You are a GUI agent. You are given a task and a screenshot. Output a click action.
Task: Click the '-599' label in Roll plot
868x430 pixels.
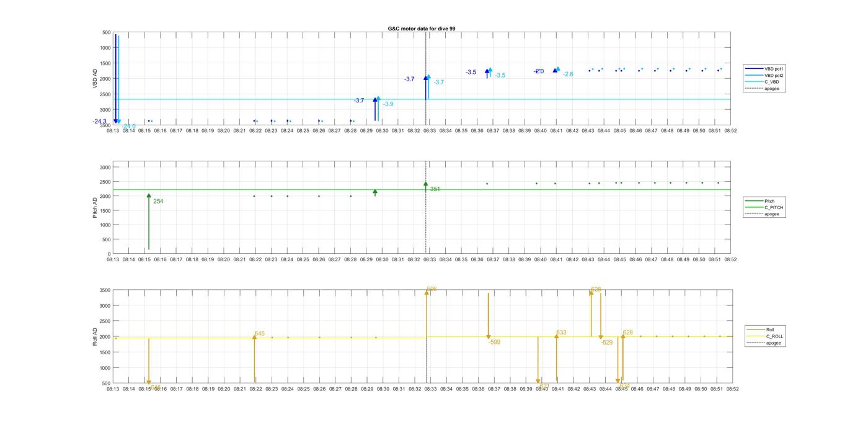click(494, 343)
